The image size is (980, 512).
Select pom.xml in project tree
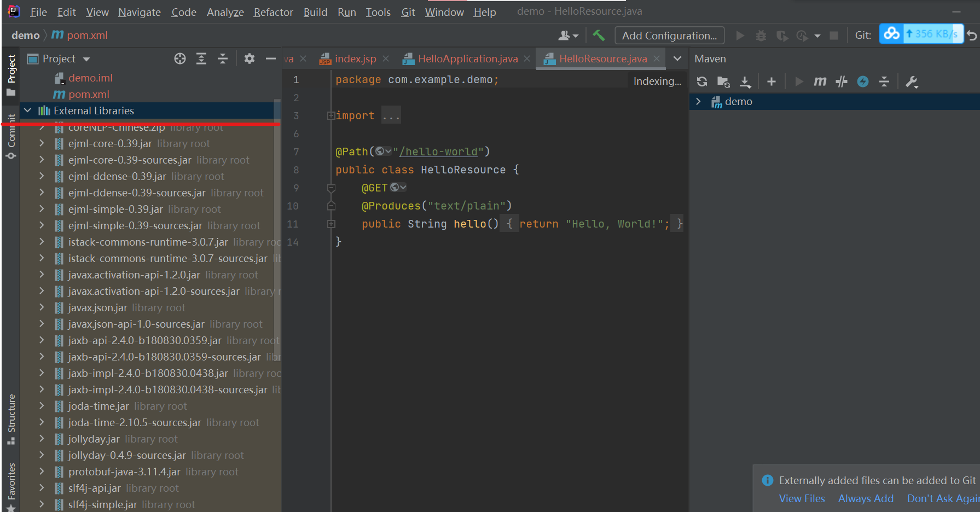(88, 94)
